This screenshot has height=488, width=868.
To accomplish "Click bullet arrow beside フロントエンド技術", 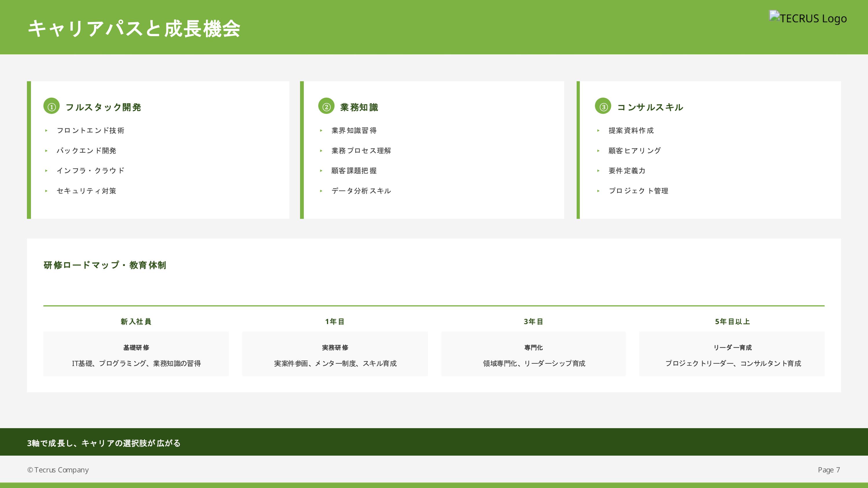I will pyautogui.click(x=47, y=131).
